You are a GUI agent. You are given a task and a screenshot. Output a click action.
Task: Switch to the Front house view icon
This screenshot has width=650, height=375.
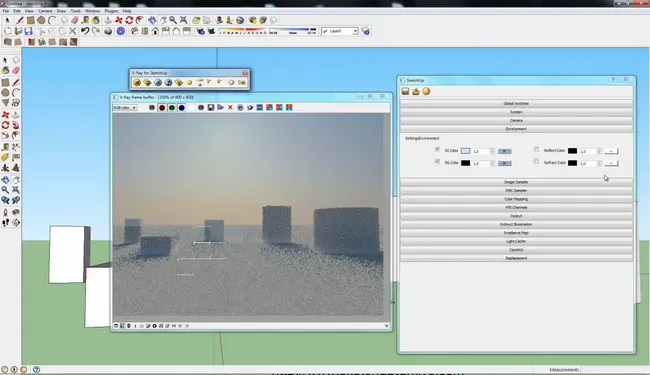155,31
